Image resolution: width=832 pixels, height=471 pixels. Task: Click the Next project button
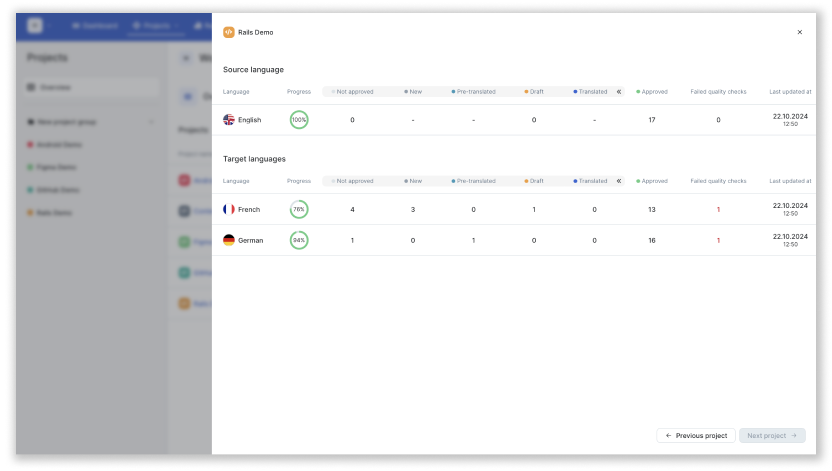[x=772, y=435]
